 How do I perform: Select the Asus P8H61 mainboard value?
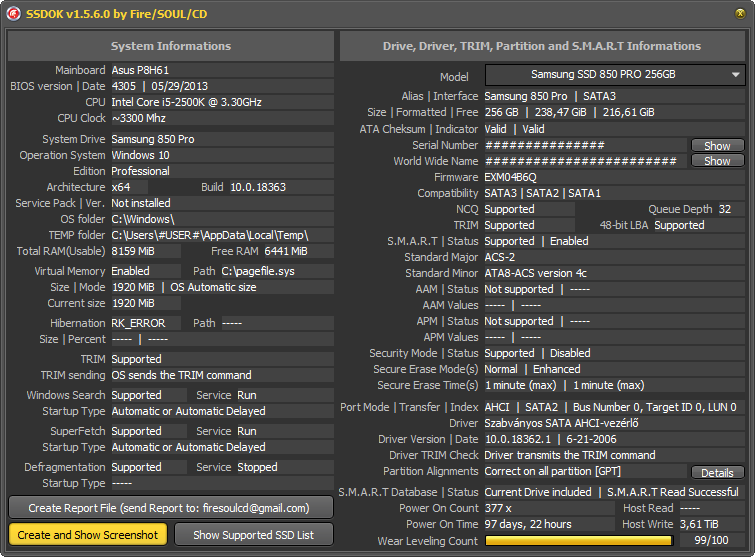(x=140, y=70)
